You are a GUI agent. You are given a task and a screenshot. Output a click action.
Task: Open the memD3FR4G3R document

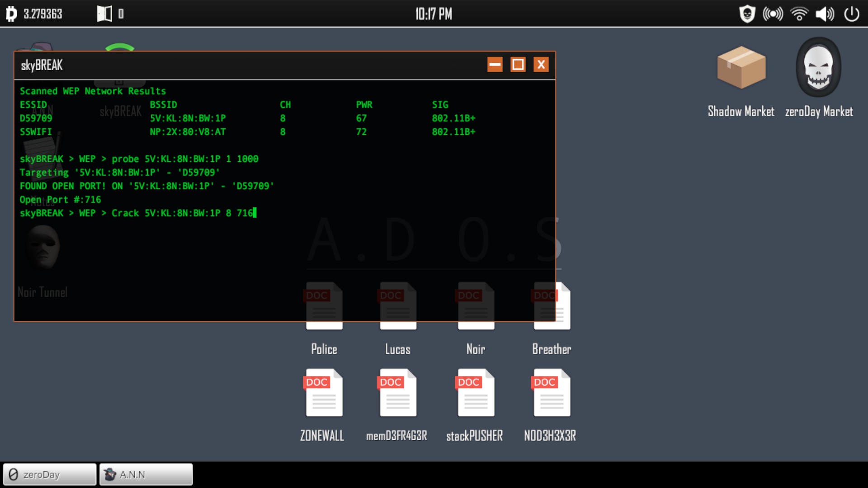tap(397, 393)
